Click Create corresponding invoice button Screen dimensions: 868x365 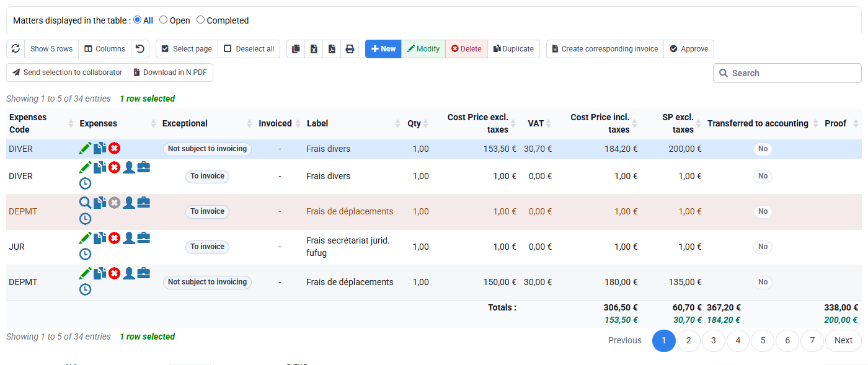604,49
